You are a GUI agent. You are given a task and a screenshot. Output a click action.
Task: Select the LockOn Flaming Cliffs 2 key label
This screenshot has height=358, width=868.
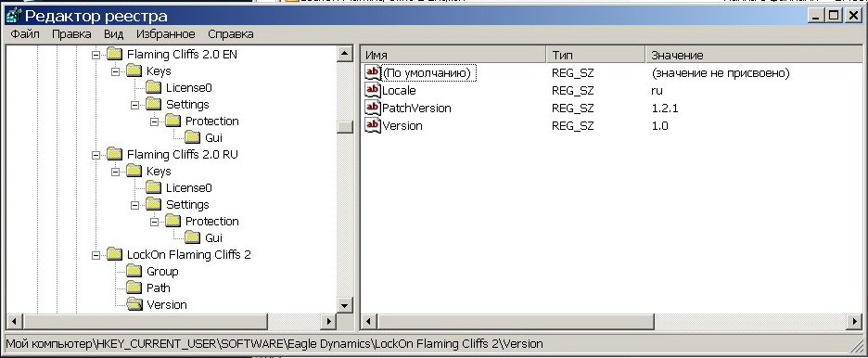point(189,255)
